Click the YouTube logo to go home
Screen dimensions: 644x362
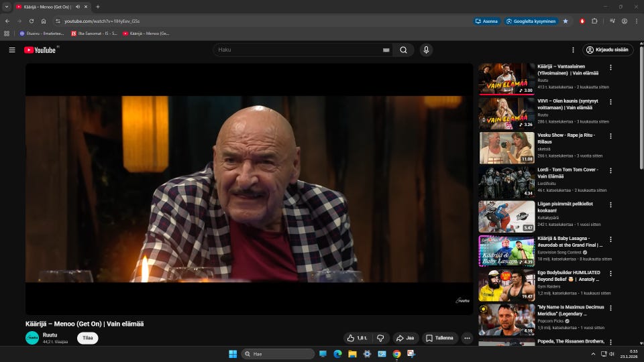tap(40, 50)
